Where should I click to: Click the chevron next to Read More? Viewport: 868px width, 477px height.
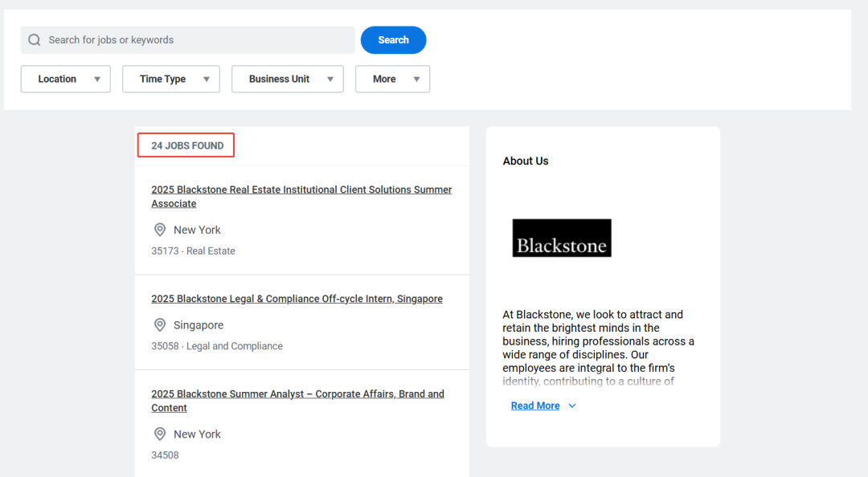572,406
